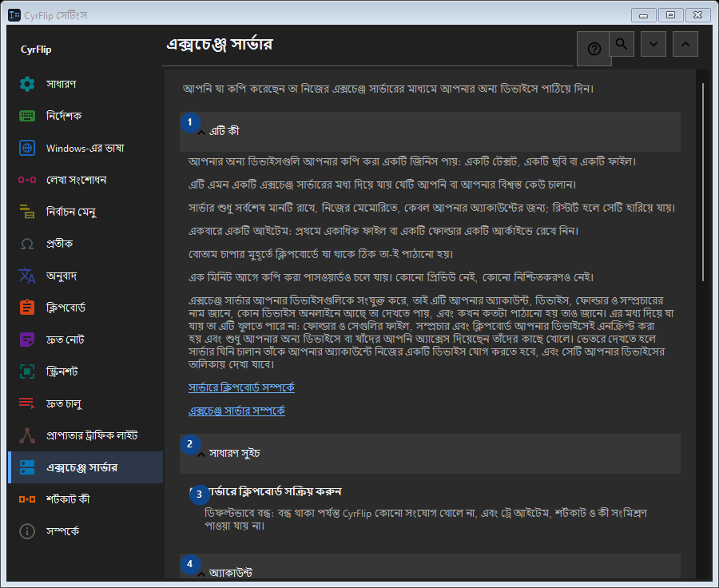
Task: Switch to দ্রুত চালু section
Action: point(85,403)
